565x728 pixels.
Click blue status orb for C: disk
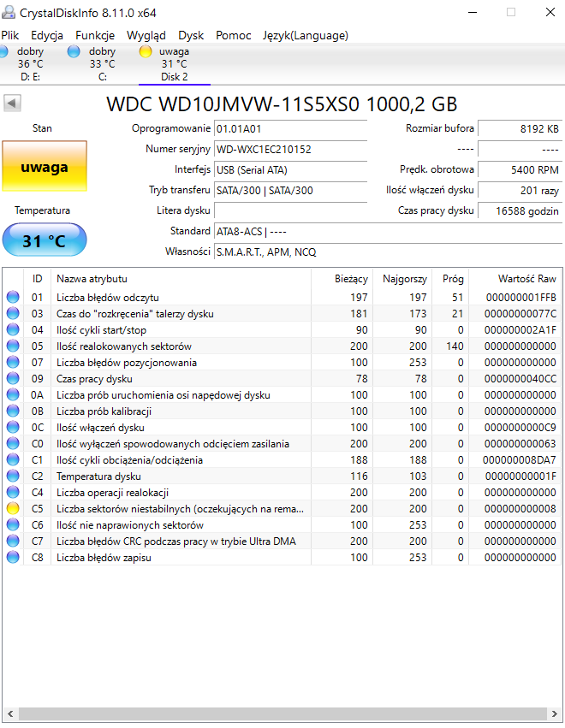tap(74, 51)
